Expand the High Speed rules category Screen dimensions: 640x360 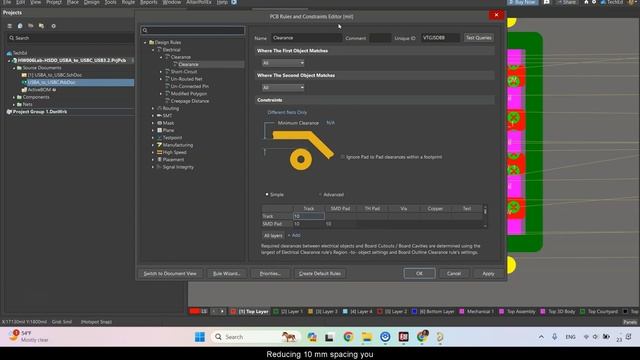pos(153,153)
